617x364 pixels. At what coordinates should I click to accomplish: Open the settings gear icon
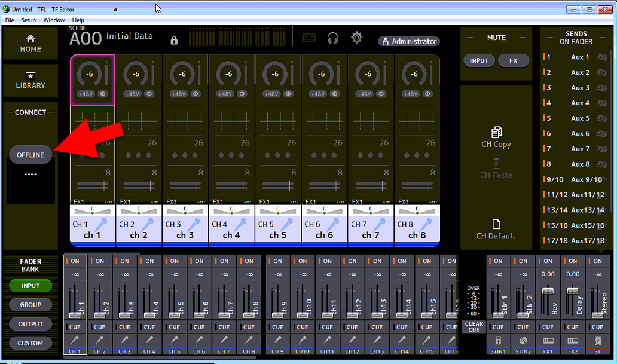357,38
